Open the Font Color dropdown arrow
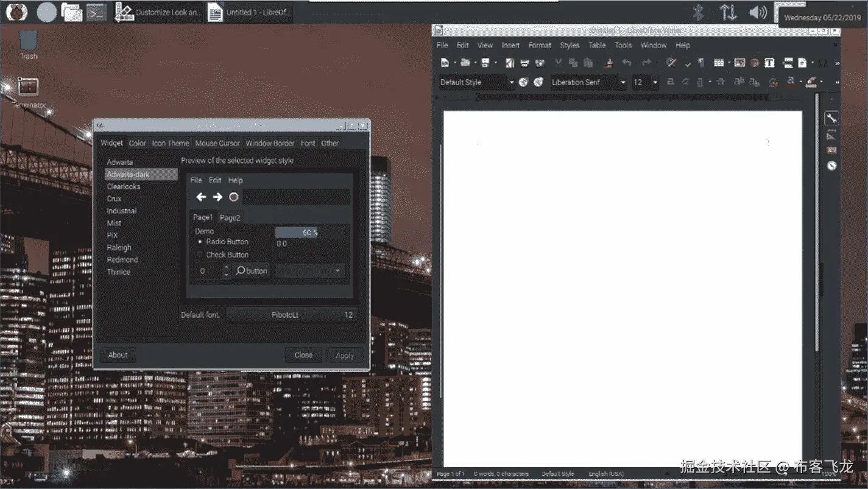Viewport: 868px width, 489px height. pyautogui.click(x=800, y=82)
